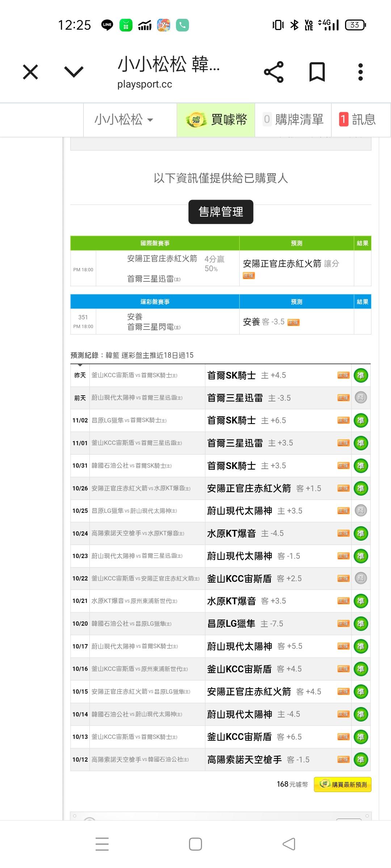Viewport: 391px width, 868px height.
Task: Tap the green 準 icon for 10/15 row
Action: tap(361, 692)
